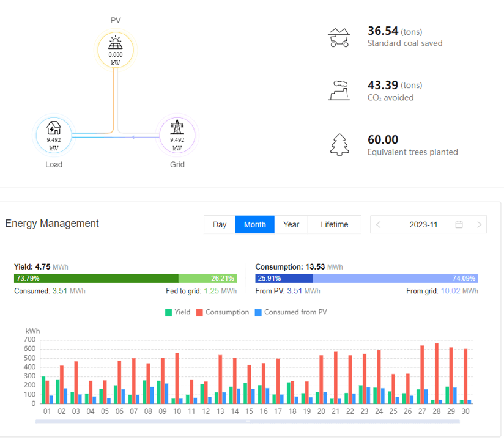504x440 pixels.
Task: Go to next month arrow
Action: tap(480, 224)
